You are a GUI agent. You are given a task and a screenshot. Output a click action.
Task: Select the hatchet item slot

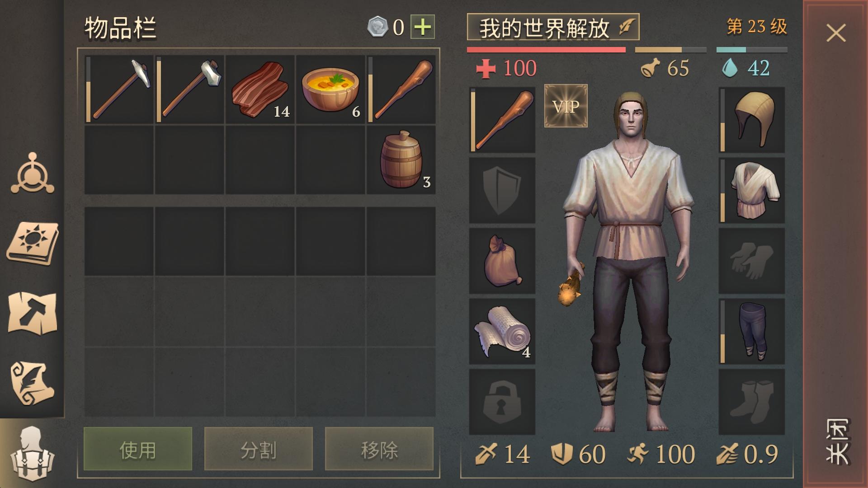pos(190,89)
